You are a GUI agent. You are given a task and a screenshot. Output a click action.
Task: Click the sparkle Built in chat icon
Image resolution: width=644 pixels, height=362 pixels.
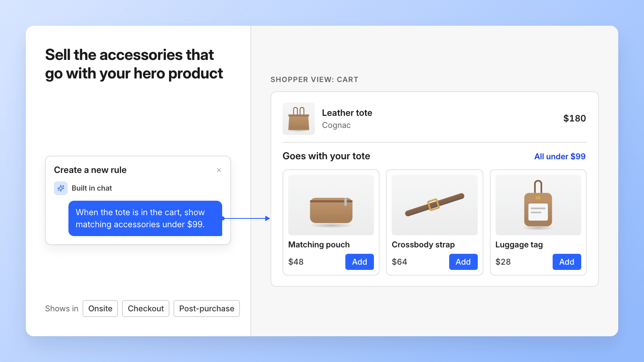(61, 188)
